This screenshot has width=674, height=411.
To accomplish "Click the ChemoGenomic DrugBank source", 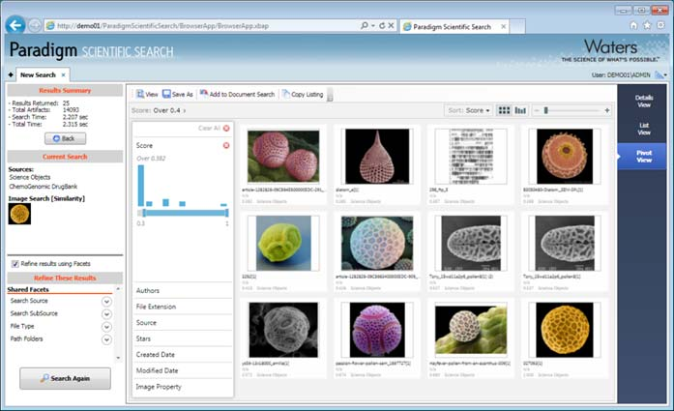I will coord(43,187).
